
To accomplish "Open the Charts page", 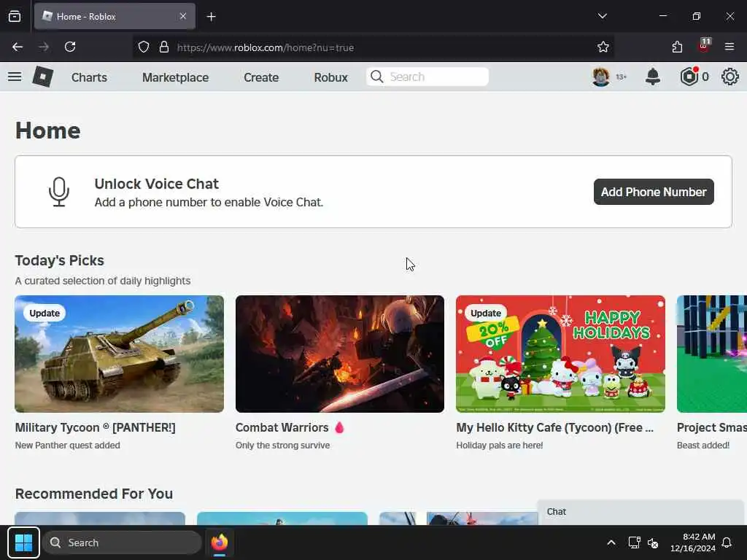I will click(89, 77).
